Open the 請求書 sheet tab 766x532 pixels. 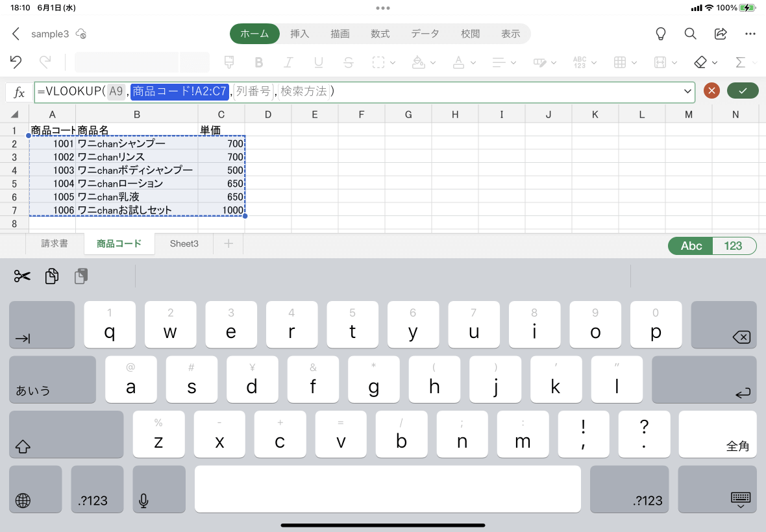pyautogui.click(x=55, y=243)
